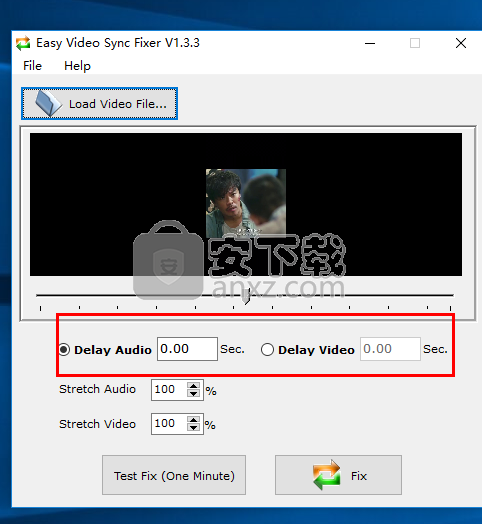Select the Delay Video radio button

tap(267, 350)
